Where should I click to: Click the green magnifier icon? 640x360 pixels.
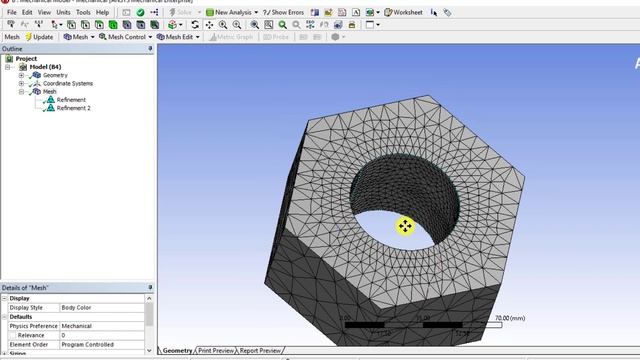tap(282, 25)
